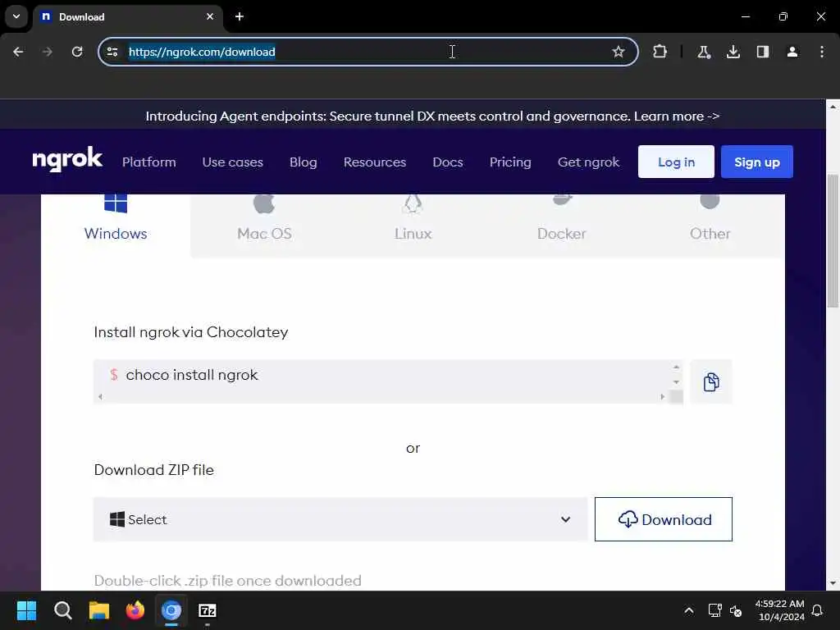Open the Docs link

[448, 162]
